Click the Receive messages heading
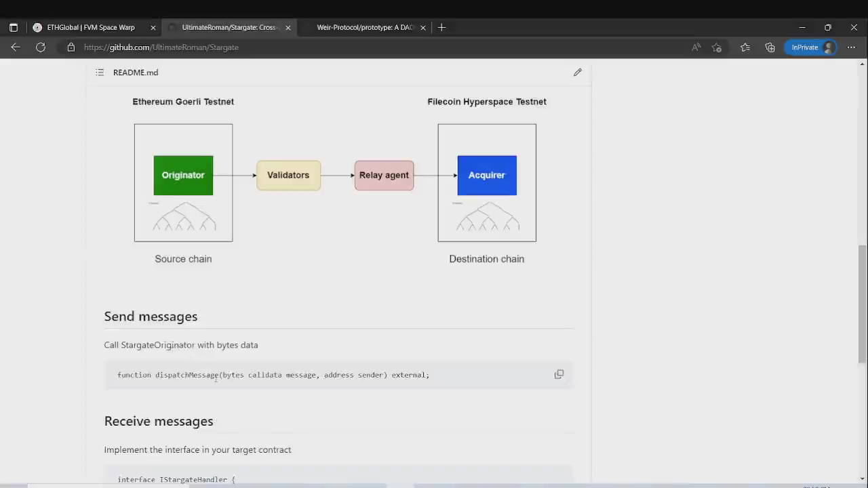This screenshot has height=488, width=868. 159,421
